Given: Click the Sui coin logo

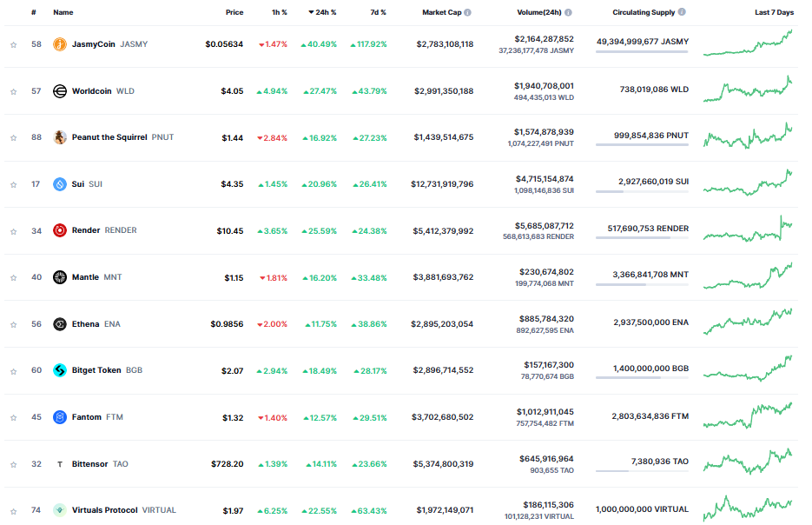Looking at the screenshot, I should click(60, 184).
